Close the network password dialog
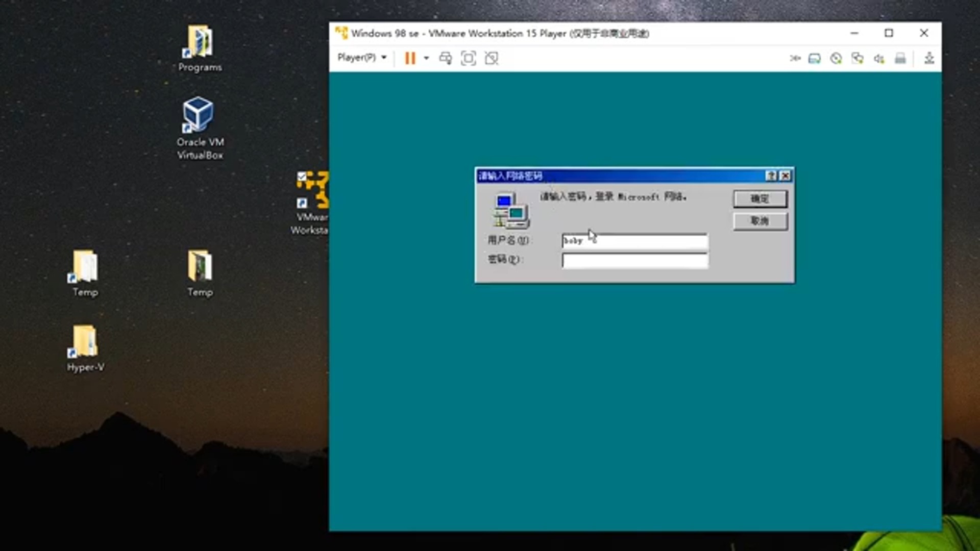This screenshot has width=980, height=551. 785,176
